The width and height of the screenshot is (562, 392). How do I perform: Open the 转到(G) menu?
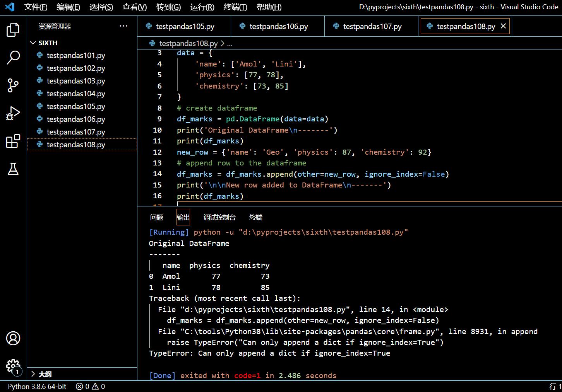[x=168, y=7]
